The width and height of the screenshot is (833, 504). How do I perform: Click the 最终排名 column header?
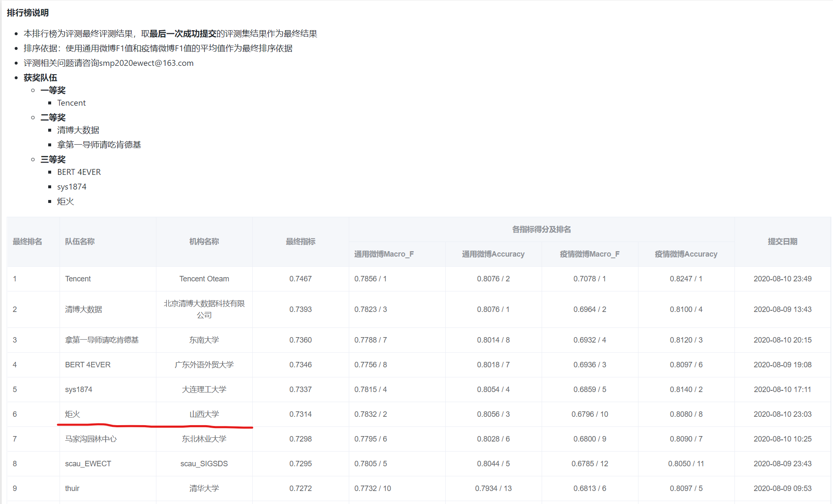pos(27,242)
